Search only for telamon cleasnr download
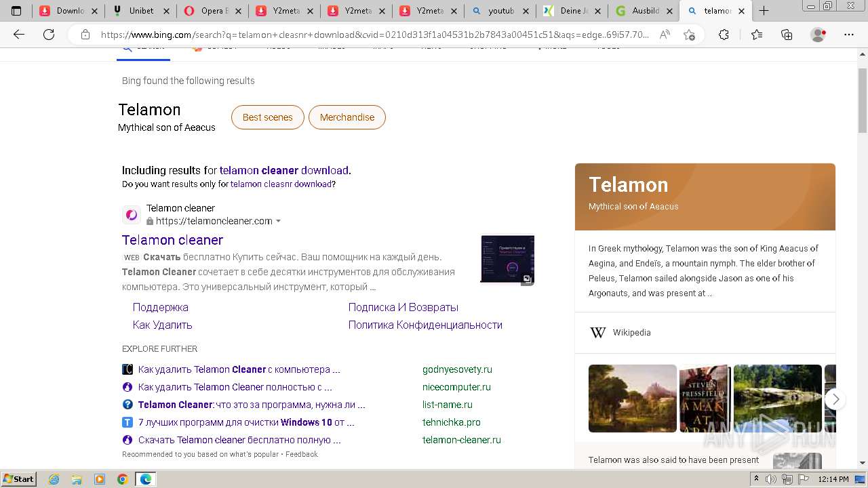The image size is (868, 488). click(x=281, y=184)
